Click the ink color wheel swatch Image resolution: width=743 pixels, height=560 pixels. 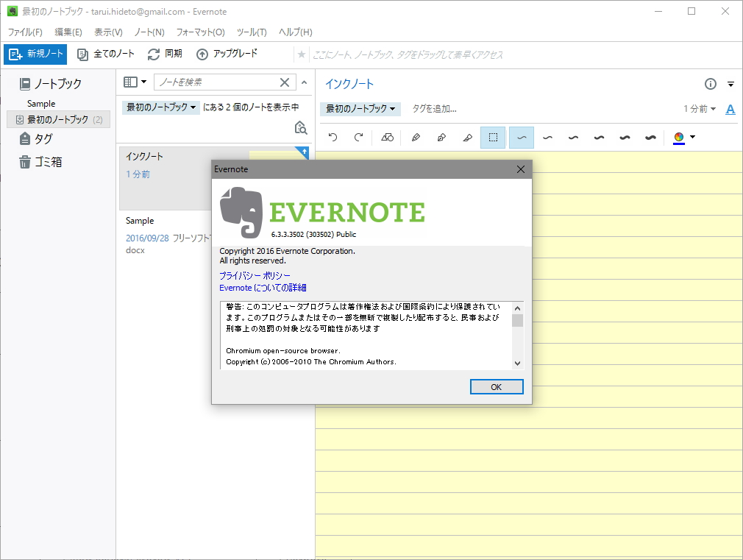pyautogui.click(x=679, y=138)
